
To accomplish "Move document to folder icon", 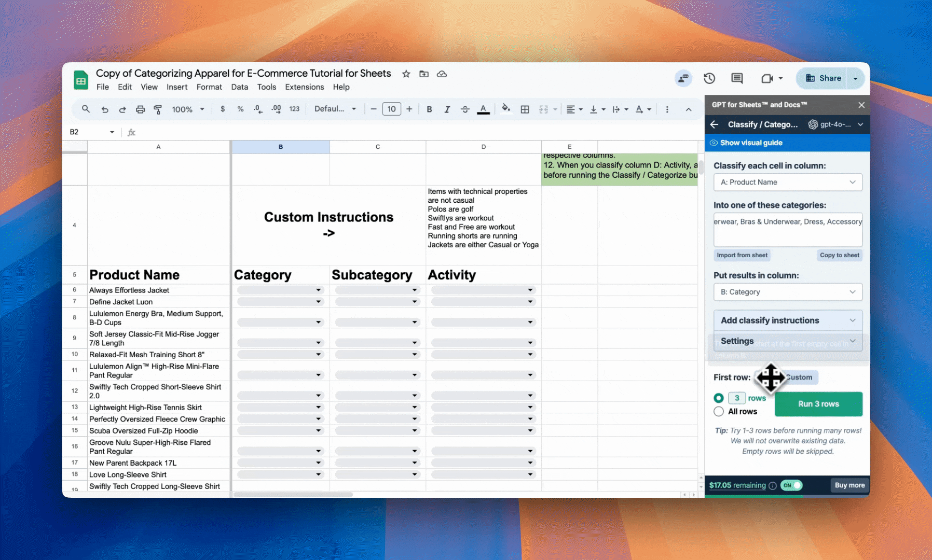I will coord(424,74).
